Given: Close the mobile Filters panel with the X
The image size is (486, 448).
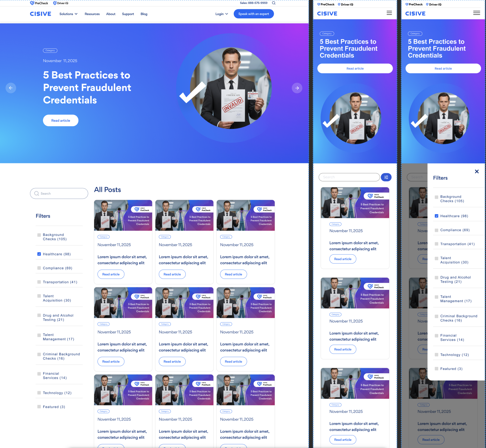Looking at the screenshot, I should 477,171.
